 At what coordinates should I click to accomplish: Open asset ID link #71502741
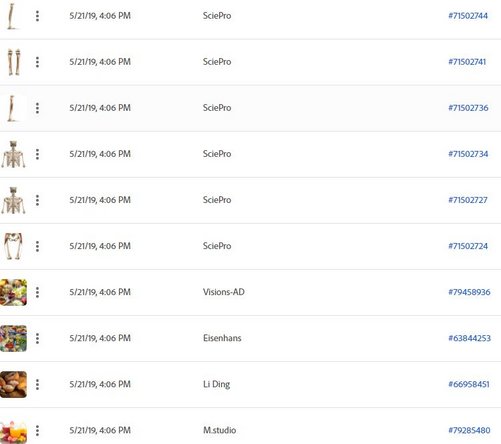(467, 62)
